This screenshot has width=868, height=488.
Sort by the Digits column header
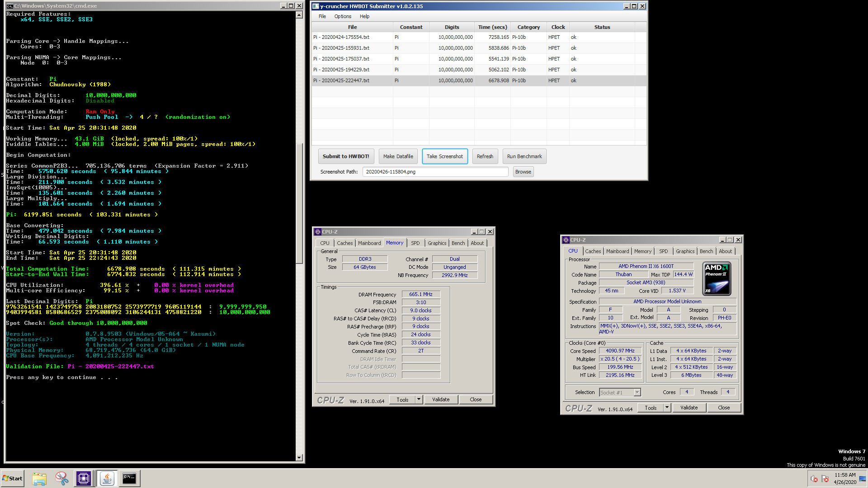[452, 27]
